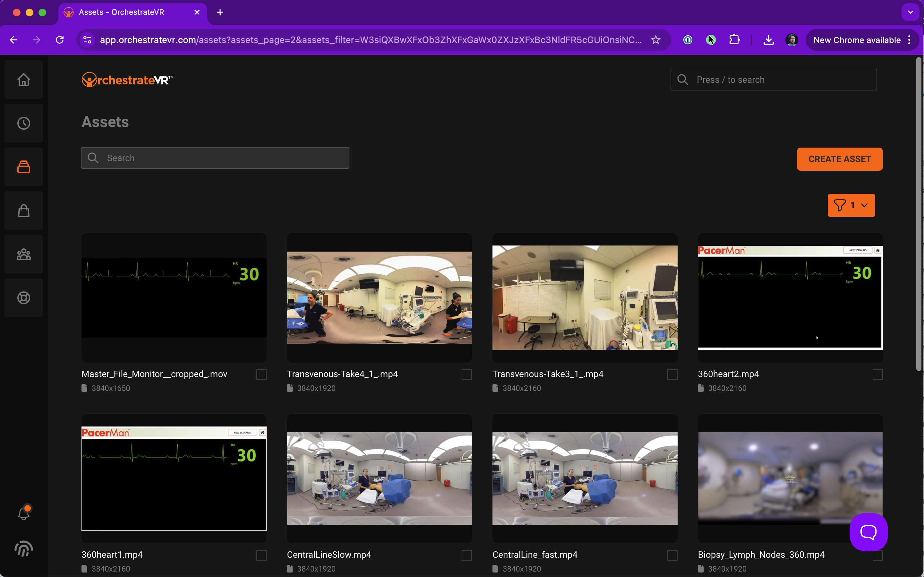Viewport: 924px width, 577px height.
Task: Open the shopping bag sidebar icon
Action: [x=24, y=210]
